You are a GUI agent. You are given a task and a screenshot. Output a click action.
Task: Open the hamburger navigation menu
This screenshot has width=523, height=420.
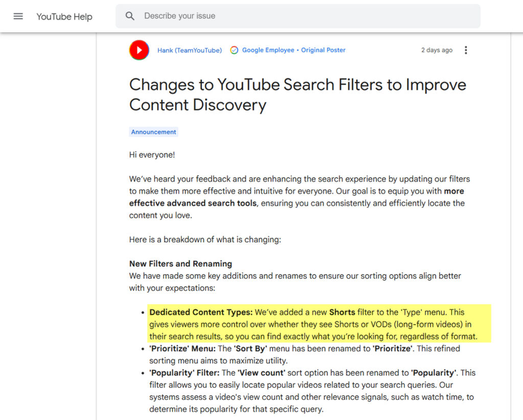18,16
